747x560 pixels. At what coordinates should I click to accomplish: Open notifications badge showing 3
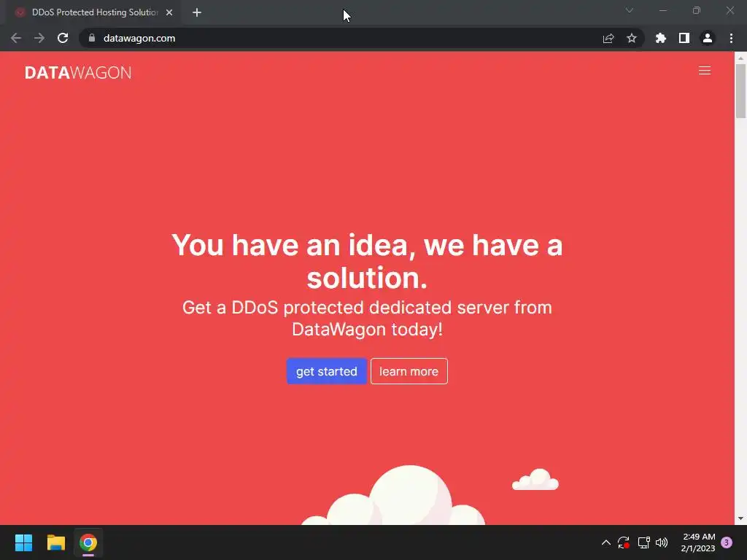click(727, 542)
